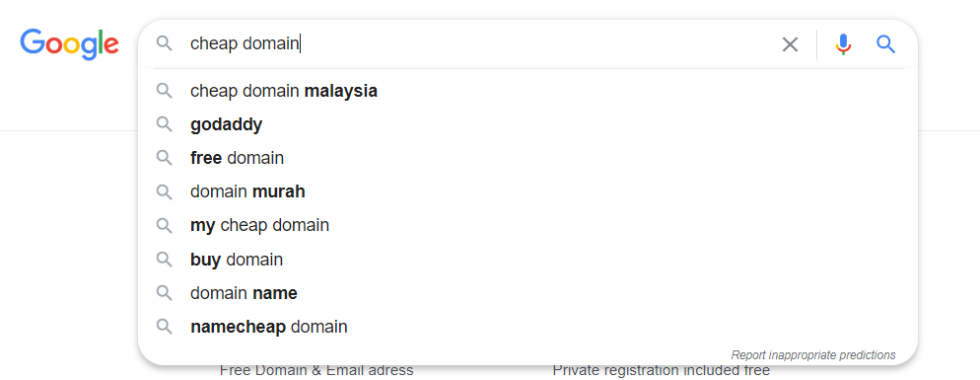Viewport: 980px width, 380px height.
Task: Choose the namecheap domain suggestion
Action: pyautogui.click(x=527, y=327)
